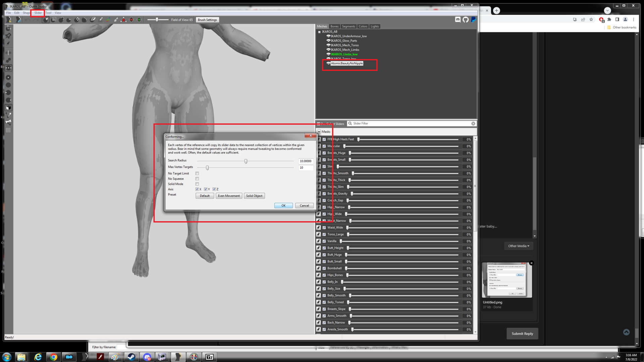Open GitHub link icon in Outfit Studio

click(466, 20)
